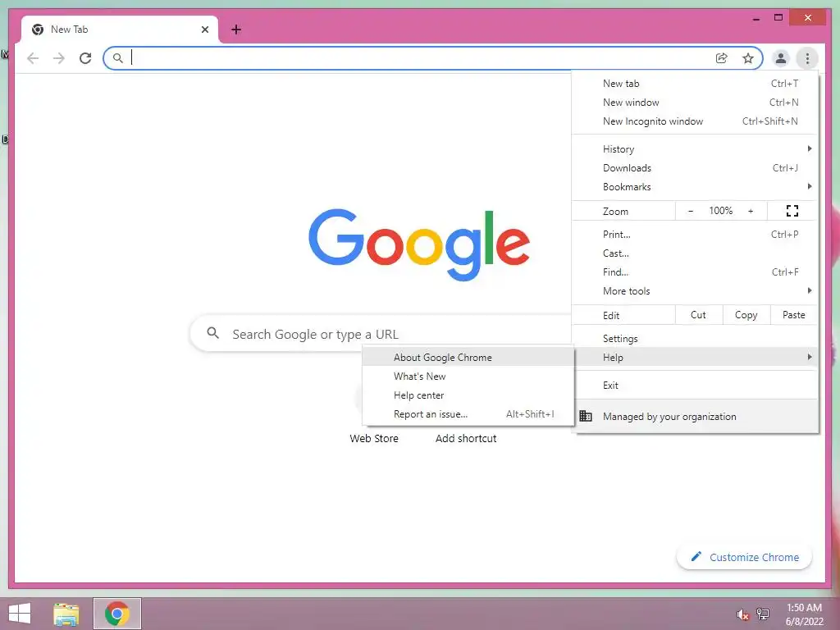Open the Windows Start button
Image resolution: width=840 pixels, height=630 pixels.
(x=20, y=614)
